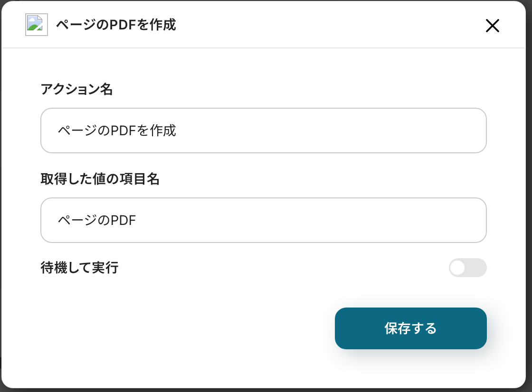The image size is (532, 392).
Task: Dismiss the dialog using the top-right X icon
Action: coord(492,26)
